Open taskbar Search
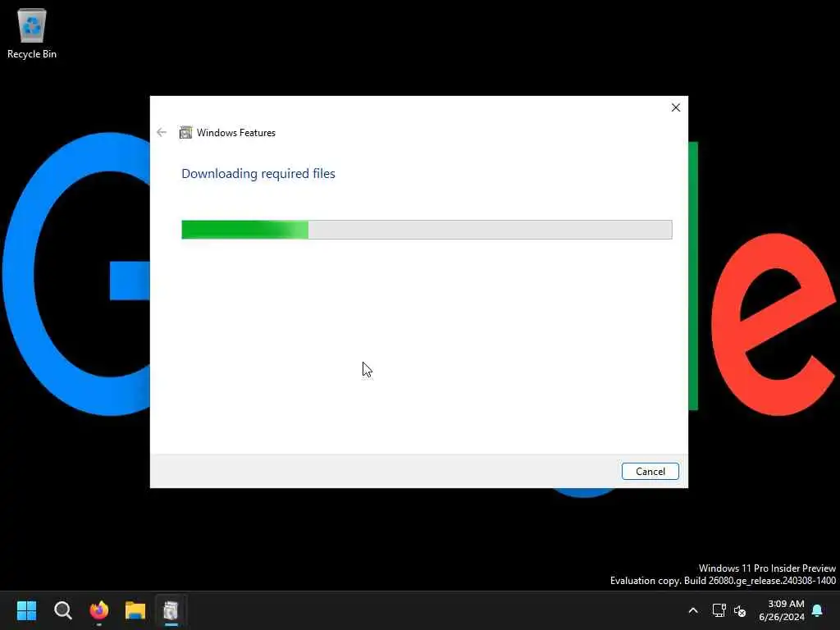The image size is (840, 630). [x=62, y=610]
